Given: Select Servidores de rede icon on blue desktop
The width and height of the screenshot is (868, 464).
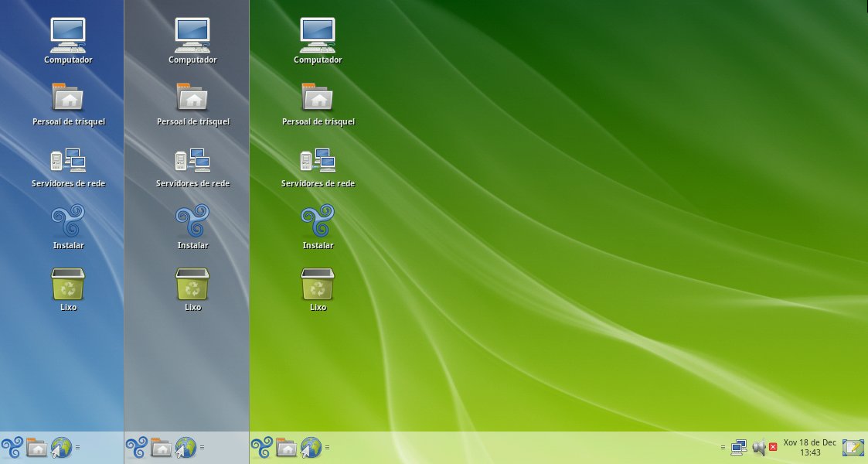Looking at the screenshot, I should [68, 160].
